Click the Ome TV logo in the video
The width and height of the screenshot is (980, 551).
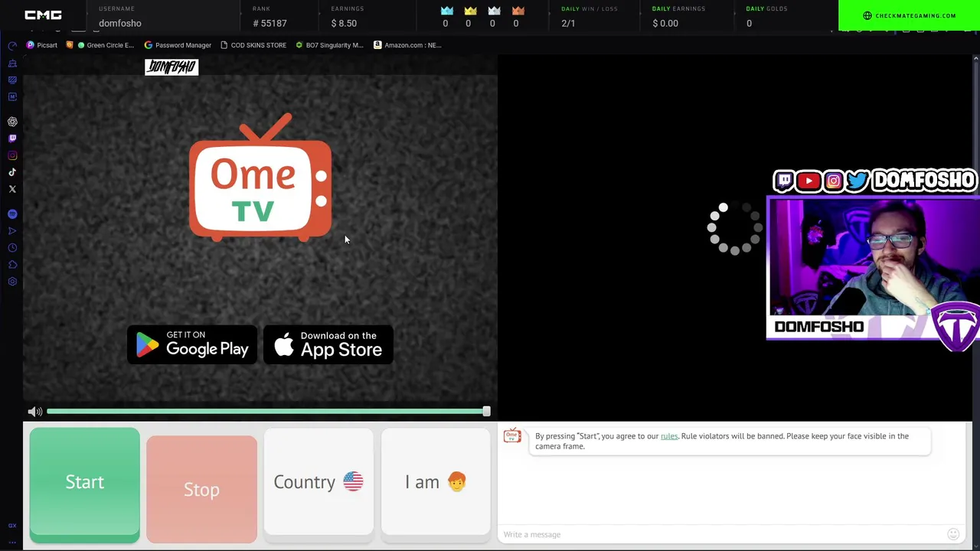coord(260,178)
